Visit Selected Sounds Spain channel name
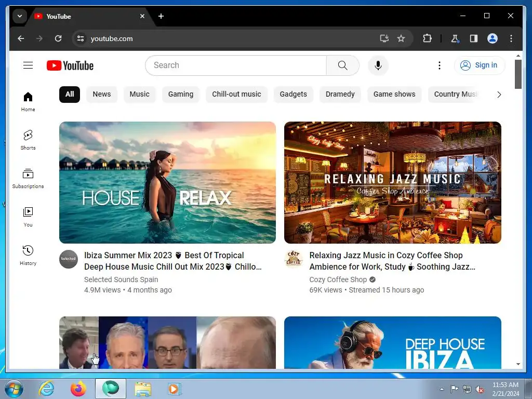Screen dimensions: 532x399 [121, 280]
